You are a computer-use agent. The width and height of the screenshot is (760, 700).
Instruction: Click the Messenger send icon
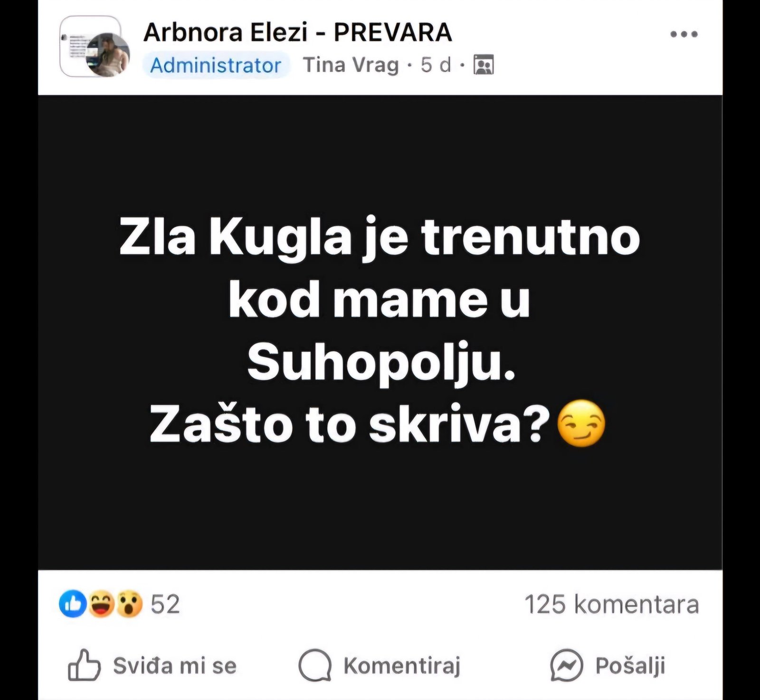tap(566, 665)
